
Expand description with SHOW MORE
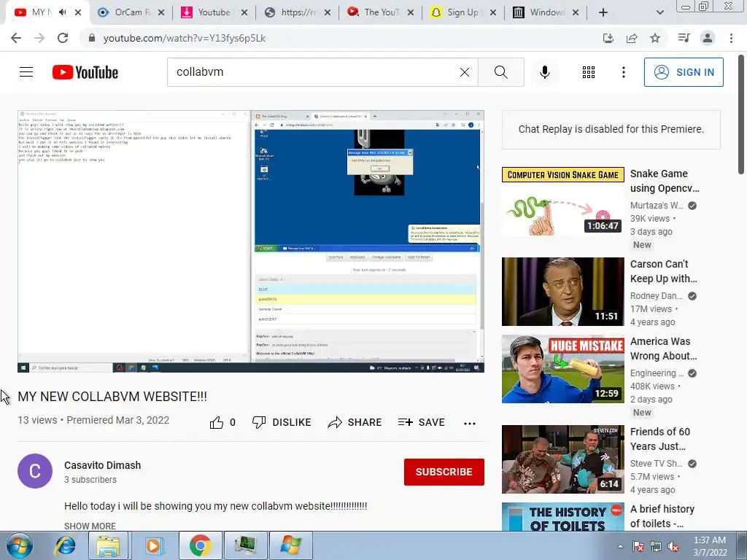(90, 526)
